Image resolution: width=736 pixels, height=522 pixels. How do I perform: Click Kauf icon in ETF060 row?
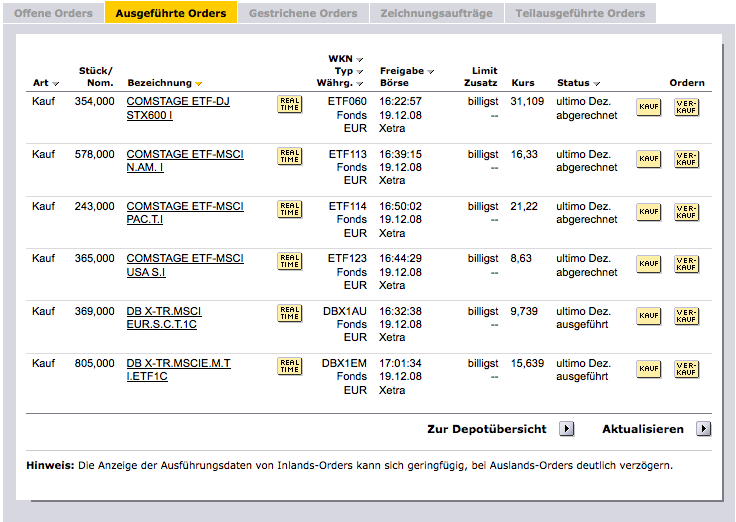[x=649, y=107]
